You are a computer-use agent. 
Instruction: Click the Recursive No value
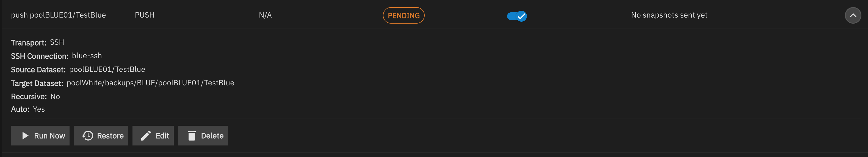pos(55,97)
